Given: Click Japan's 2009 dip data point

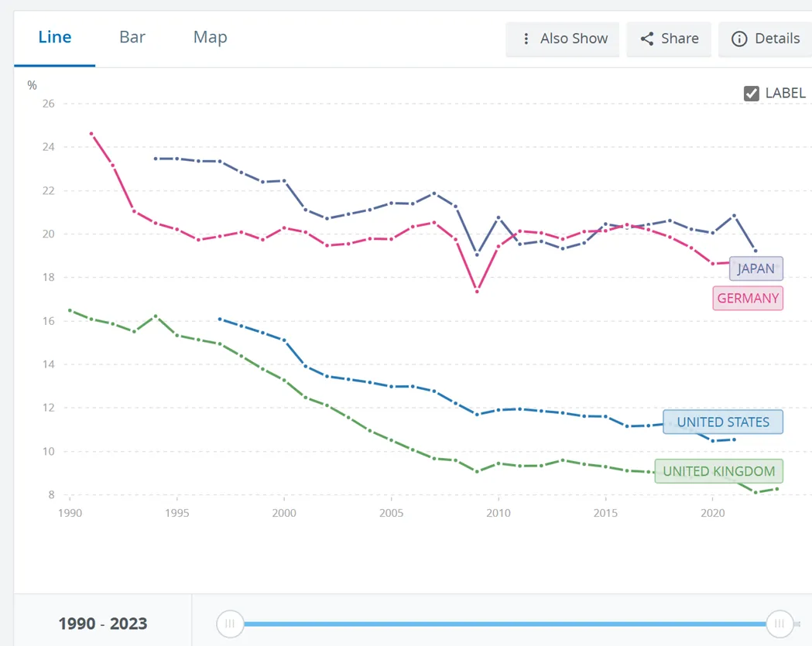Looking at the screenshot, I should 477,255.
